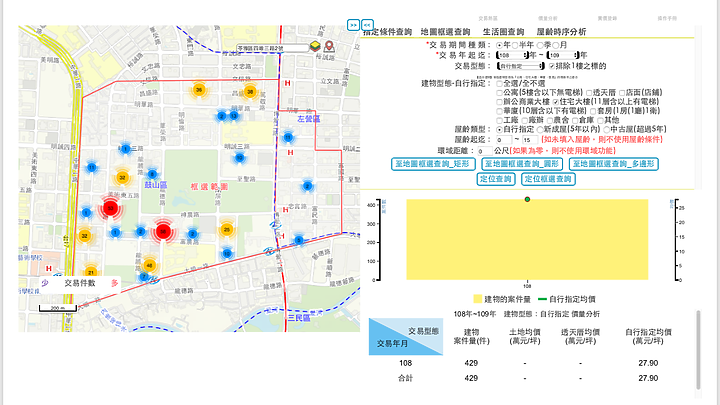Click the 108 row year cell
720x405 pixels.
[x=405, y=363]
